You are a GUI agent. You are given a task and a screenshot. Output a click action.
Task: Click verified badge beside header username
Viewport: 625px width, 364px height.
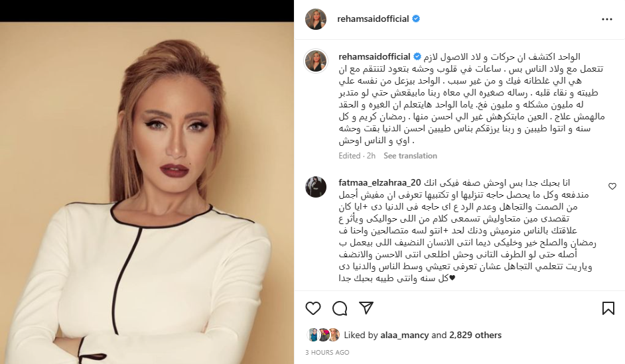416,19
